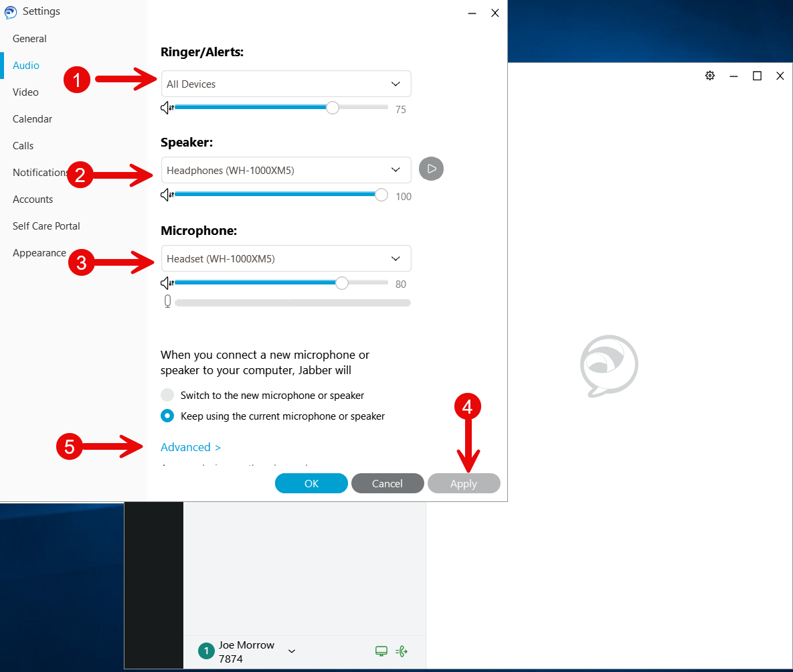793x672 pixels.
Task: Open Self Care Portal section
Action: [46, 226]
